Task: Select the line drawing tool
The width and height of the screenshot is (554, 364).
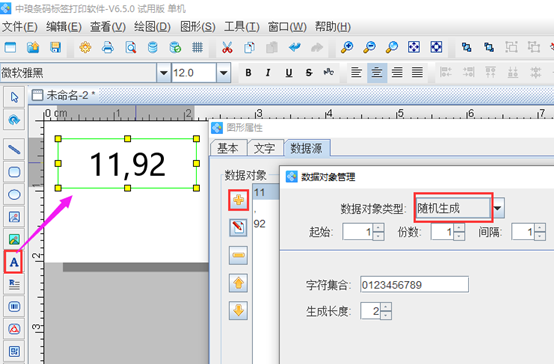Action: pos(14,149)
